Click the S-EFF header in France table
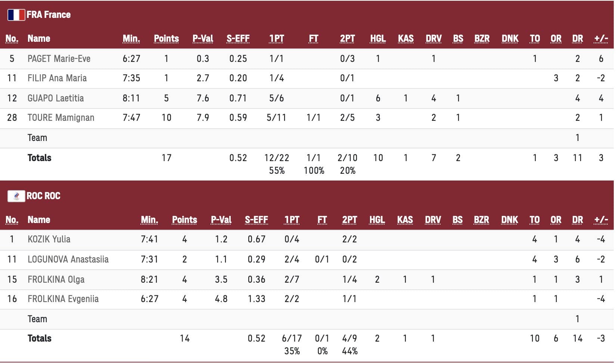 tap(238, 38)
